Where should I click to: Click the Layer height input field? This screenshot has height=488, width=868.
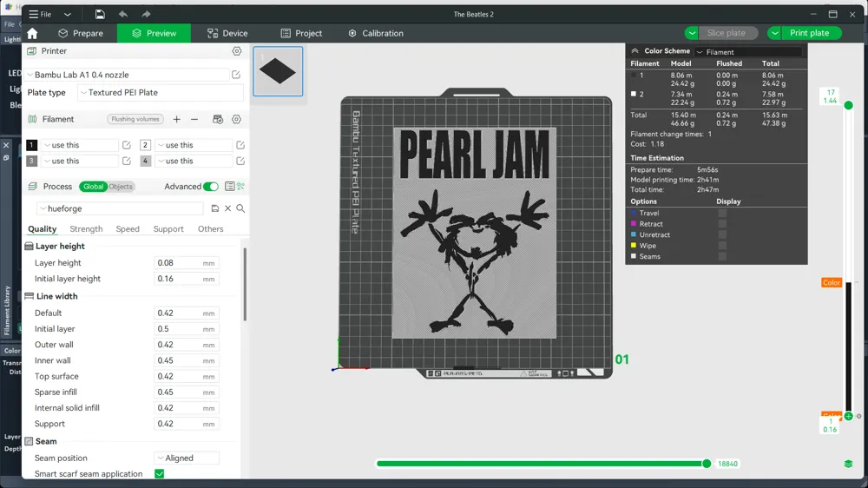pyautogui.click(x=187, y=263)
